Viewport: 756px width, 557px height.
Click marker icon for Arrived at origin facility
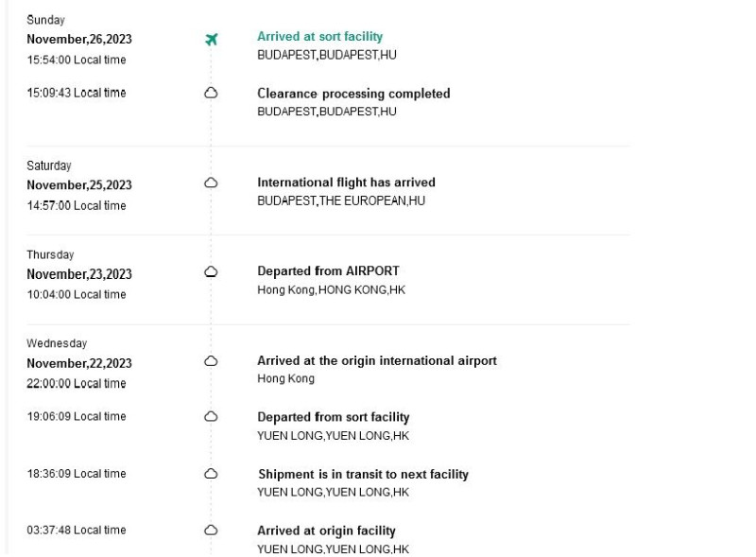pos(211,530)
